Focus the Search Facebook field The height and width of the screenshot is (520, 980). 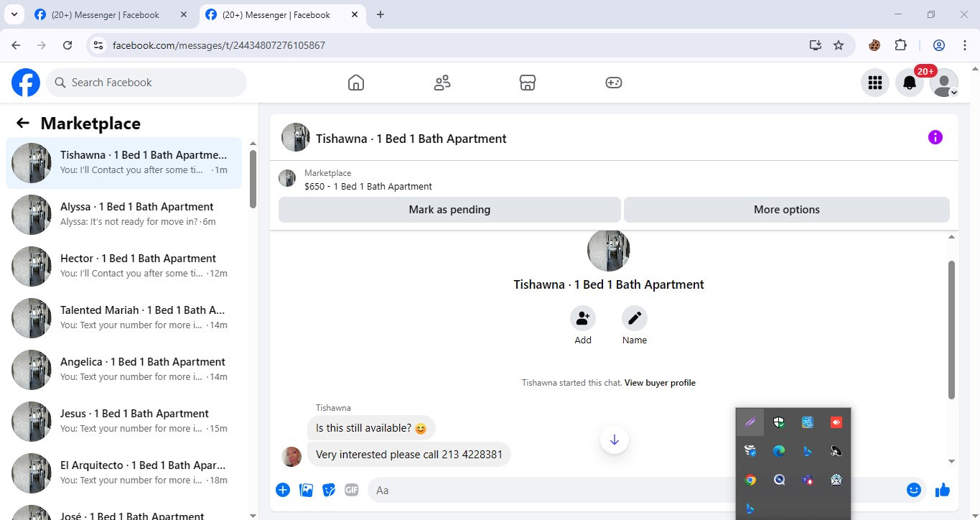[x=146, y=83]
